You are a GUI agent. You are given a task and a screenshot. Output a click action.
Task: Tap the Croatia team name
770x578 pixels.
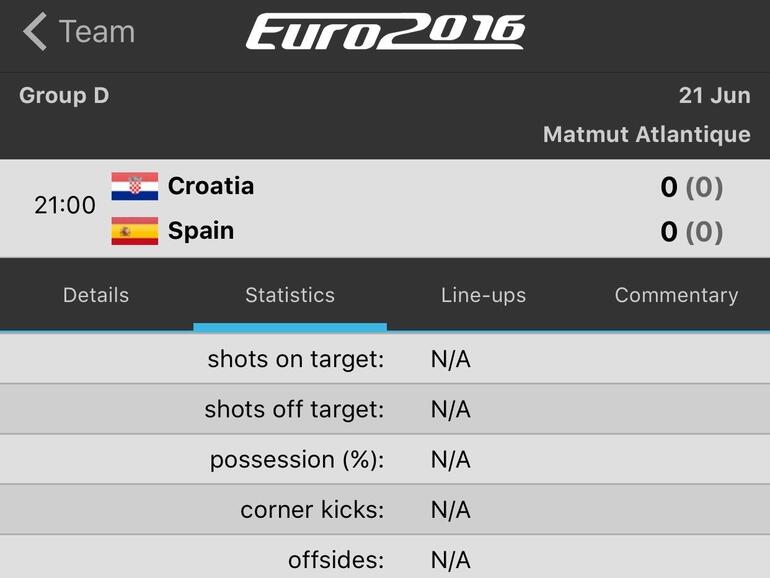tap(211, 186)
